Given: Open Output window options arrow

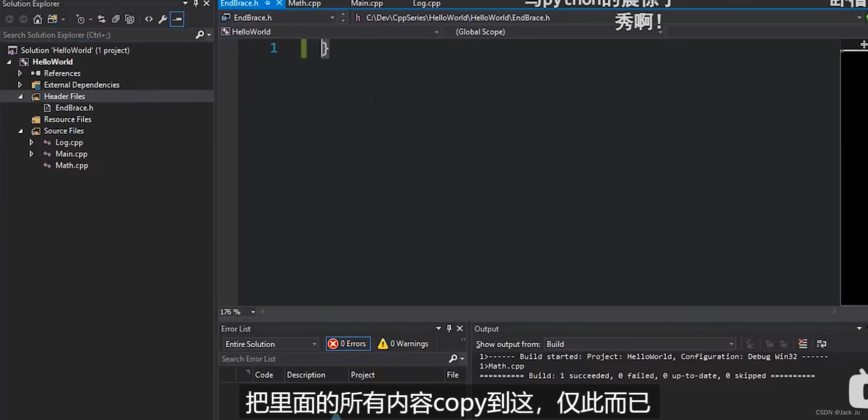Looking at the screenshot, I should pos(859,328).
